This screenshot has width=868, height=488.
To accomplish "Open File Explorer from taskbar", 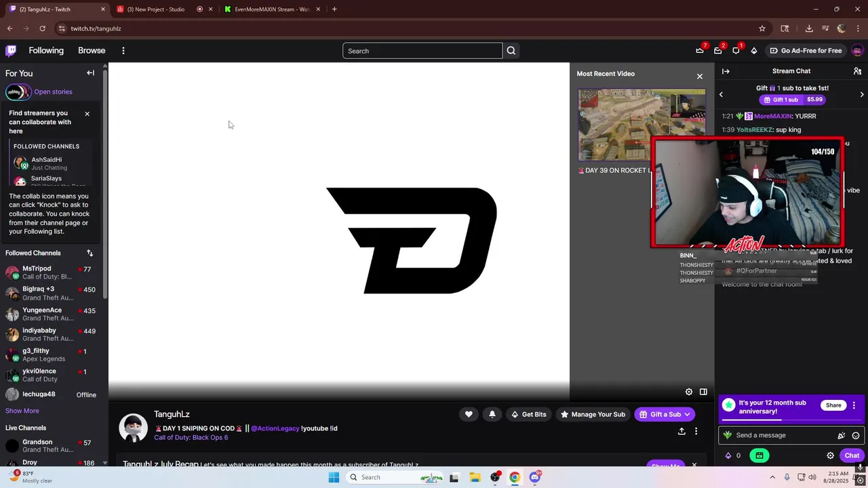I will (x=474, y=477).
